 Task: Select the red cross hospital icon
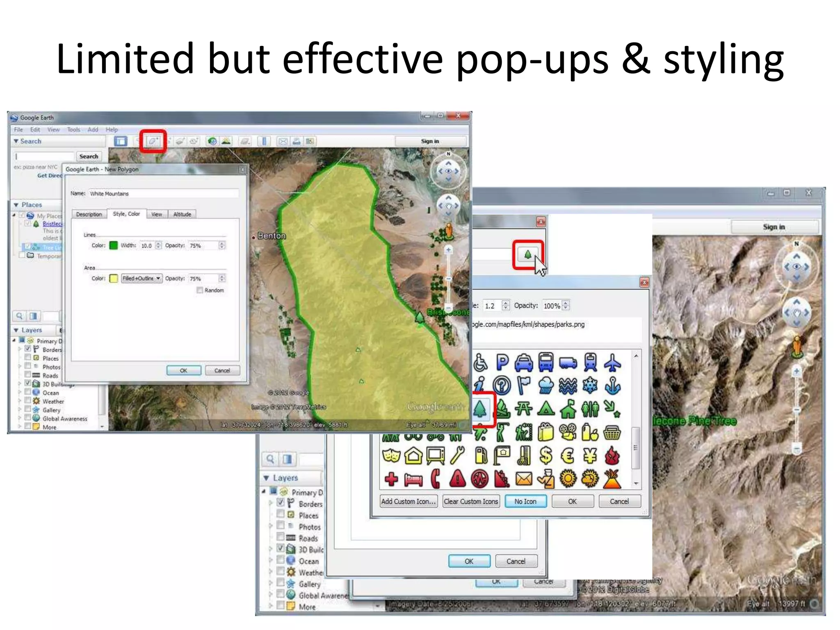click(x=391, y=479)
